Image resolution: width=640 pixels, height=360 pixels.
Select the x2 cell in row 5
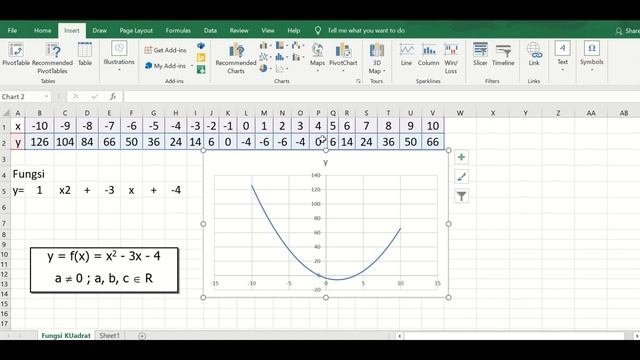tap(65, 190)
